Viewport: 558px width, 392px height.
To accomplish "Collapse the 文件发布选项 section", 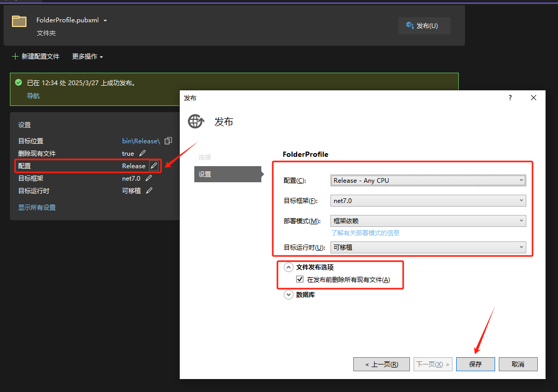I will (288, 267).
